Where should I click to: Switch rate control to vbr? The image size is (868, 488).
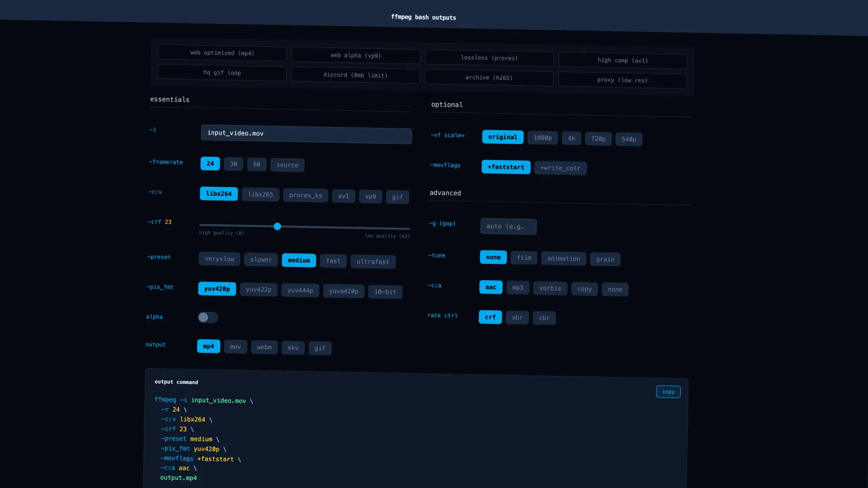[517, 318]
